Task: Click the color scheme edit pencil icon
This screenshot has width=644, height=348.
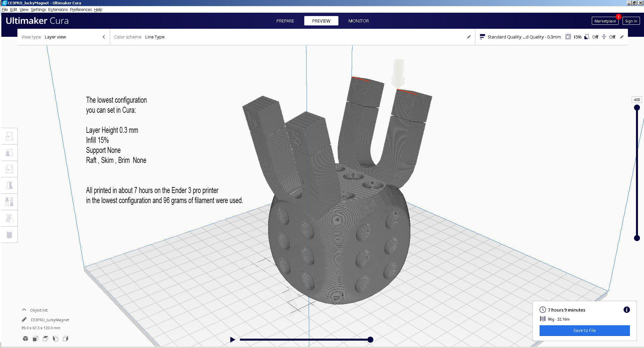Action: point(469,37)
